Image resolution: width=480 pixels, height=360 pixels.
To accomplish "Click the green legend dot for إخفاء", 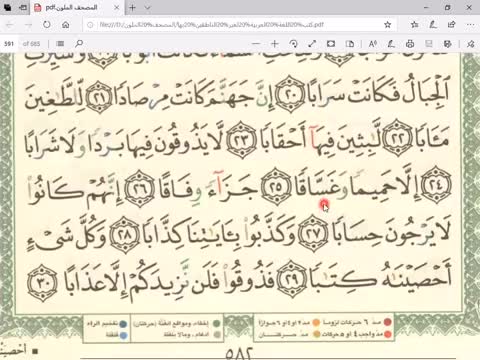I will (217, 323).
